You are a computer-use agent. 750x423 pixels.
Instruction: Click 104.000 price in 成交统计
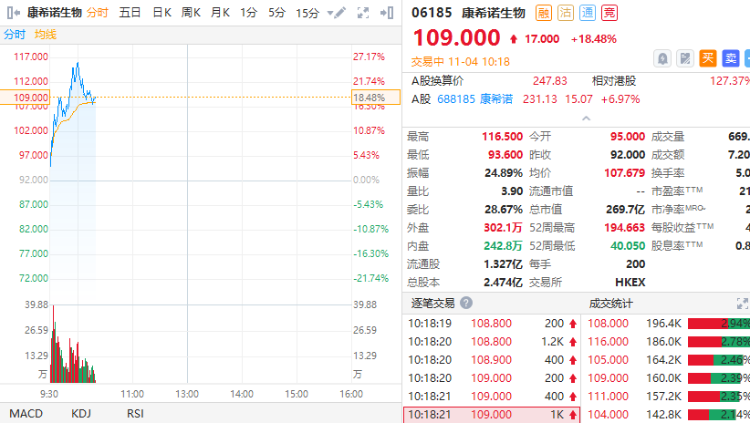(608, 414)
